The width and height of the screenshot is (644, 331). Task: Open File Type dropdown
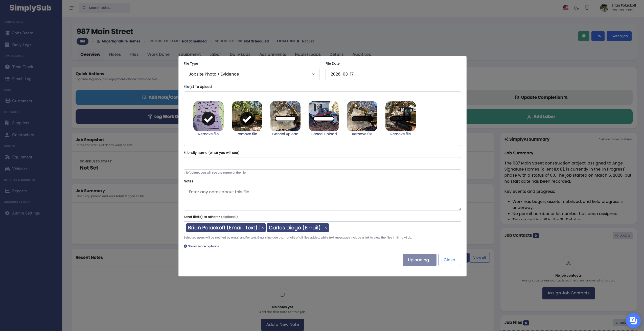pos(251,74)
